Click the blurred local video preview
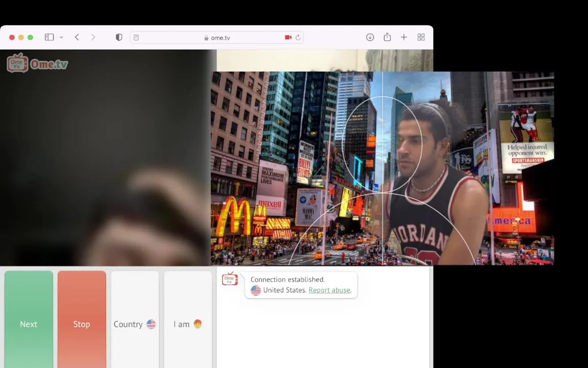This screenshot has width=588, height=368. point(106,158)
